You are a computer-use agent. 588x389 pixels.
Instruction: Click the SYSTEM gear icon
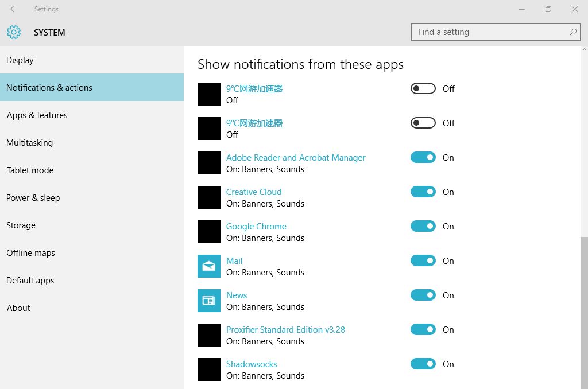pos(14,32)
